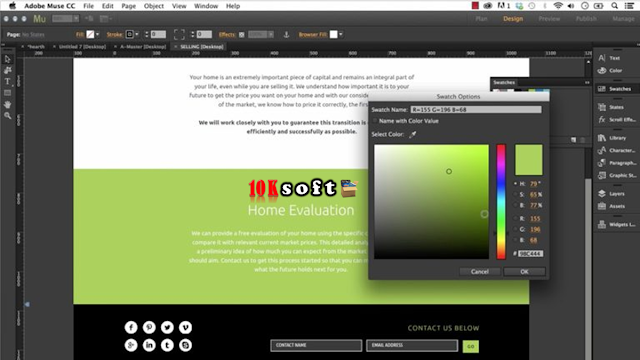Open the Text panel icon
Screen dimensions: 640x360
coord(602,58)
